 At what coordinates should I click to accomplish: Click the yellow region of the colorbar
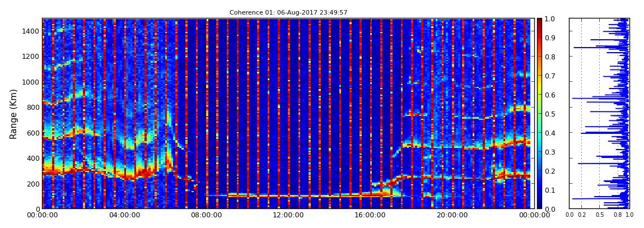click(539, 84)
